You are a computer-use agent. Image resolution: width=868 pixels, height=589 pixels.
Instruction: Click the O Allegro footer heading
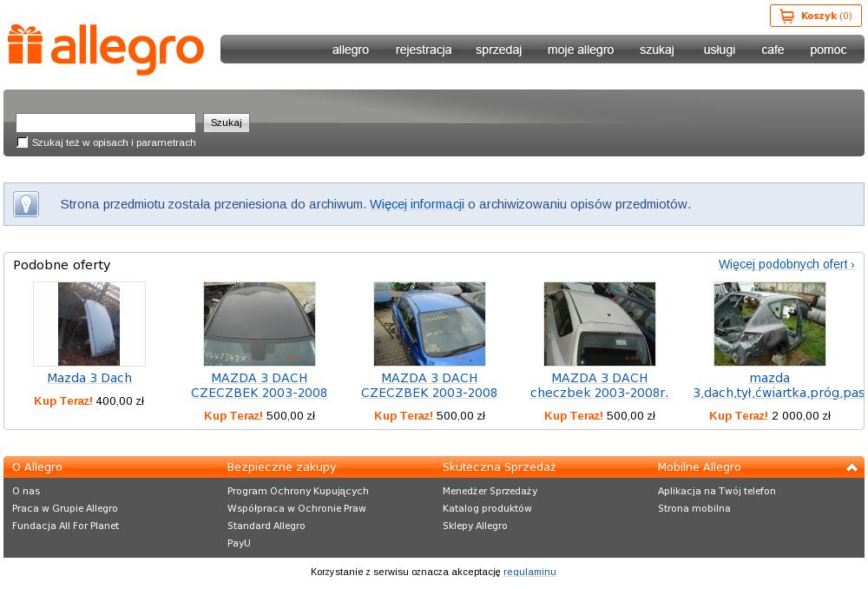pos(37,467)
